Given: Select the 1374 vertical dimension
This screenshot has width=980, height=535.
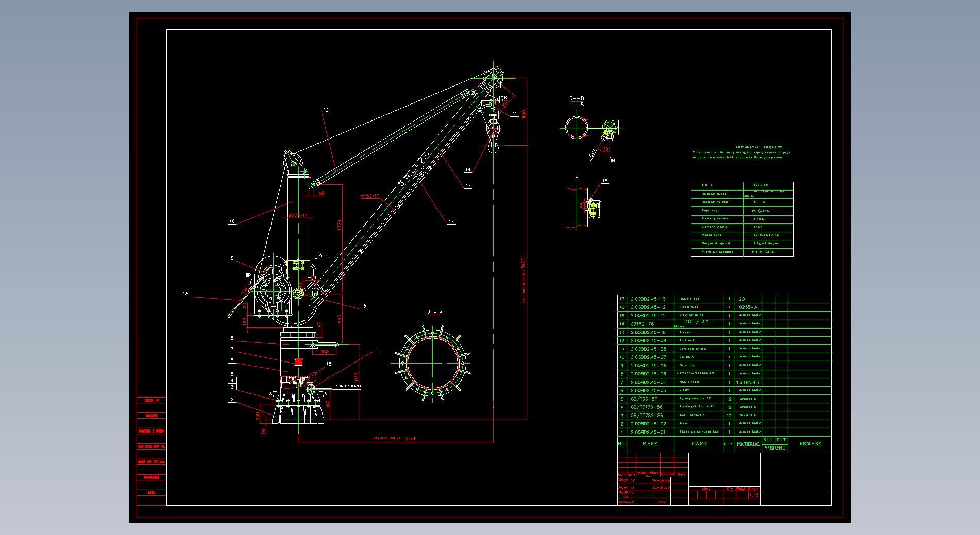Looking at the screenshot, I should 339,225.
